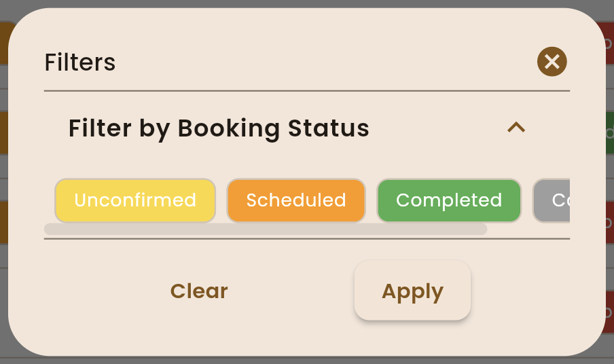Click the lowest red item at right edge
Image resolution: width=614 pixels, height=364 pixels.
point(609,311)
